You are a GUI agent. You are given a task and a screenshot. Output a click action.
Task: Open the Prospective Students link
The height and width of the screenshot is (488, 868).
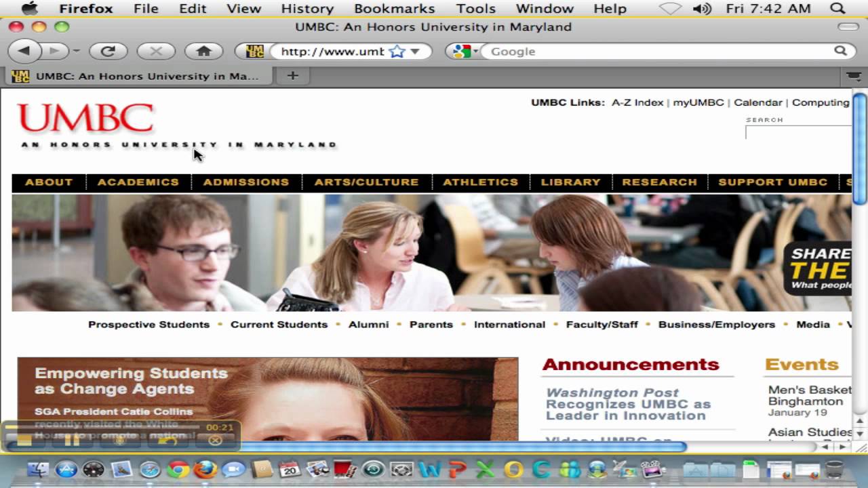[x=149, y=325]
